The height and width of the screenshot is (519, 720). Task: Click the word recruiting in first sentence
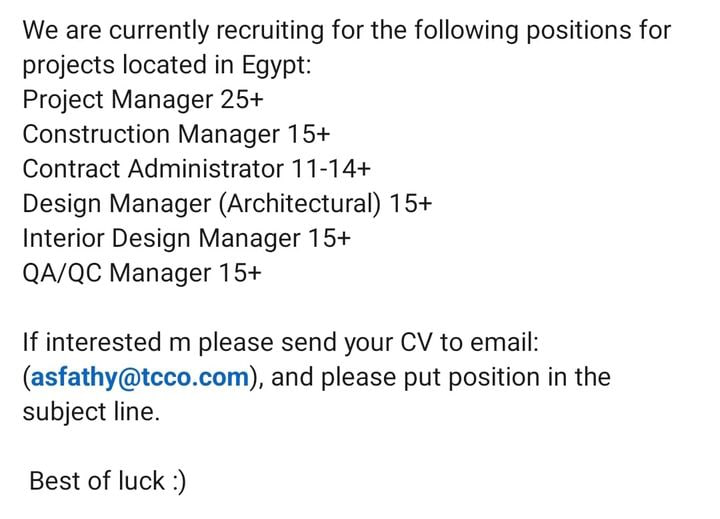pos(270,31)
